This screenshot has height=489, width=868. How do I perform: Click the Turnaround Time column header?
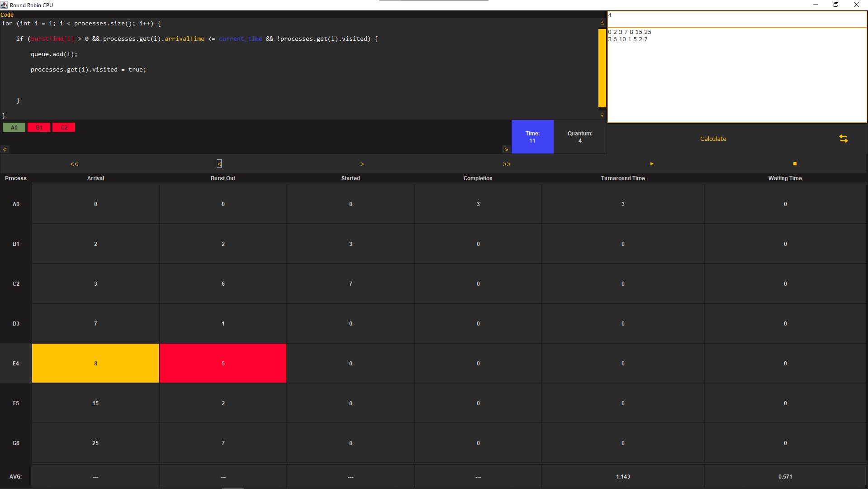click(623, 178)
